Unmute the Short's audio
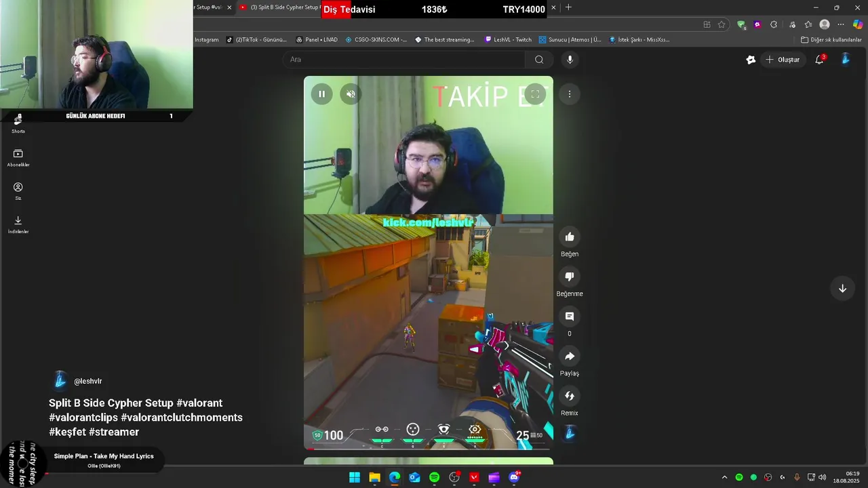 click(351, 94)
